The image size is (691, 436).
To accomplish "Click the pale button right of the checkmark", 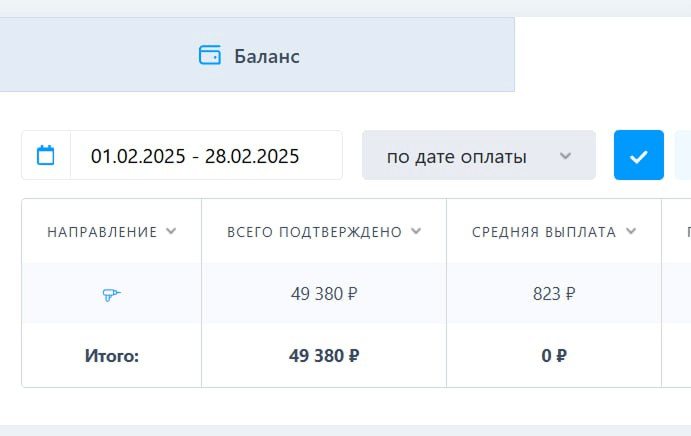I will click(x=683, y=155).
